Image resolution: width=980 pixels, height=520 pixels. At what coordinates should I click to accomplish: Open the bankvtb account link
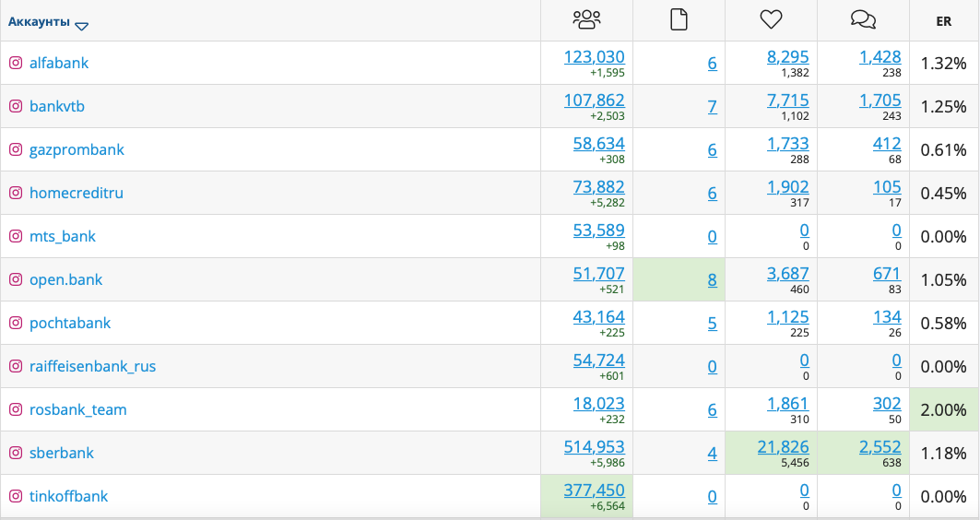coord(57,106)
